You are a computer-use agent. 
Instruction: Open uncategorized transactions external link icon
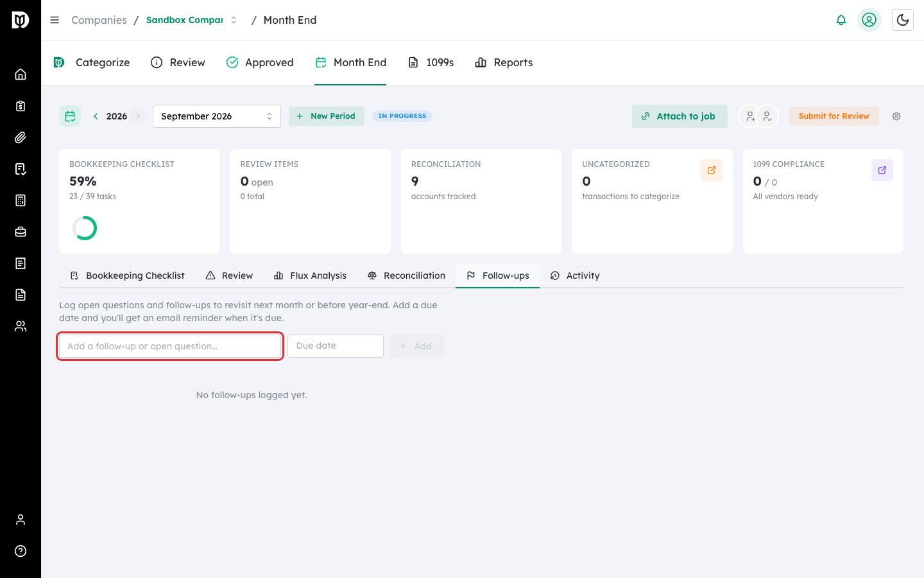pyautogui.click(x=712, y=170)
